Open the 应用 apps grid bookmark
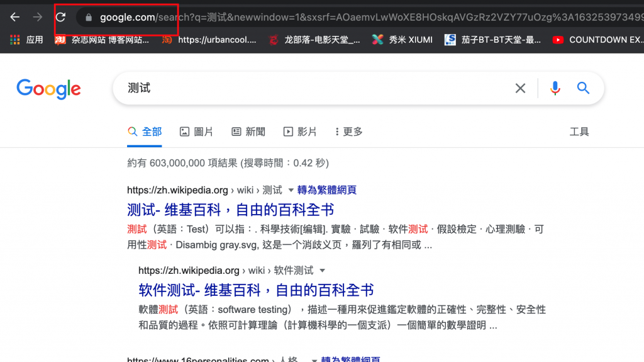Viewport: 644px width, 362px height. click(x=26, y=40)
